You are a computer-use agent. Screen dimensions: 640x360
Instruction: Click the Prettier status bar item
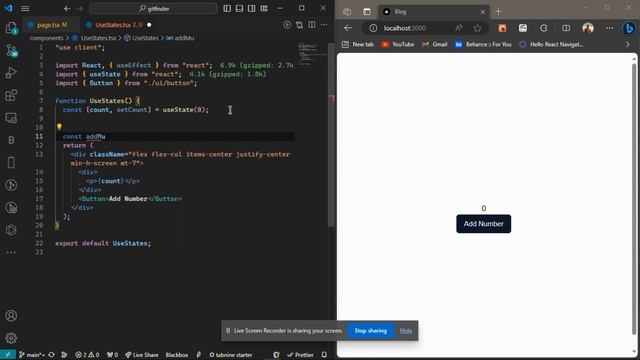300,355
